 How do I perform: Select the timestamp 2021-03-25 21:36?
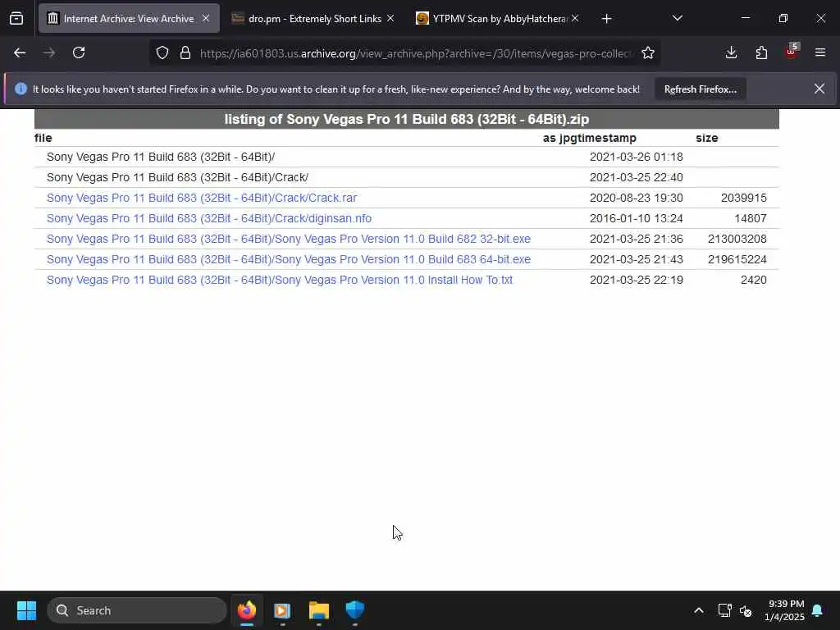tap(636, 239)
